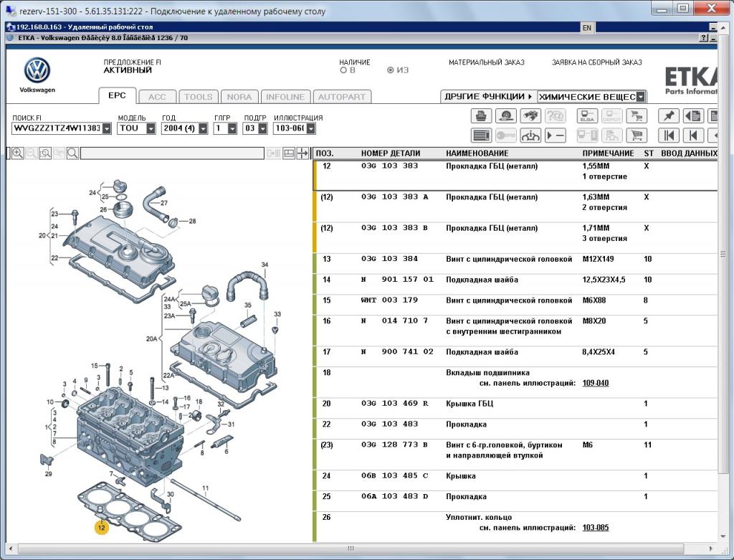Viewport: 734px width, 560px height.
Task: Click the wheel/tyre catalog icon
Action: (505, 115)
